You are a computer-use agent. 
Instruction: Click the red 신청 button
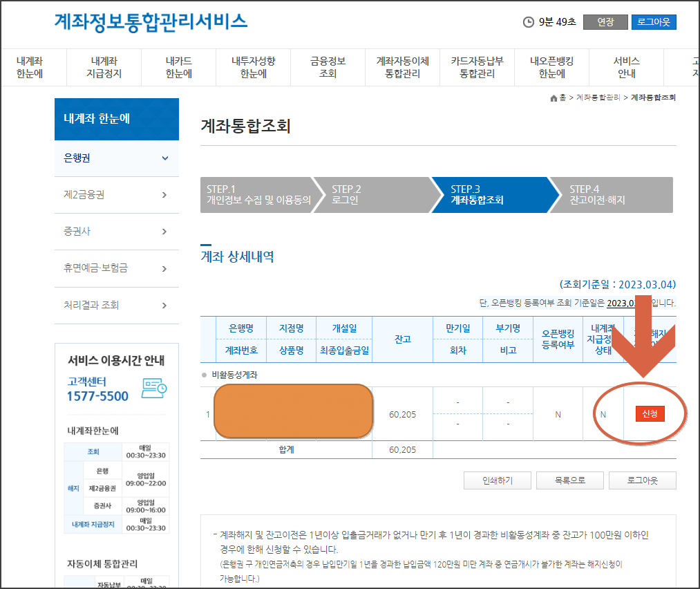pyautogui.click(x=650, y=414)
